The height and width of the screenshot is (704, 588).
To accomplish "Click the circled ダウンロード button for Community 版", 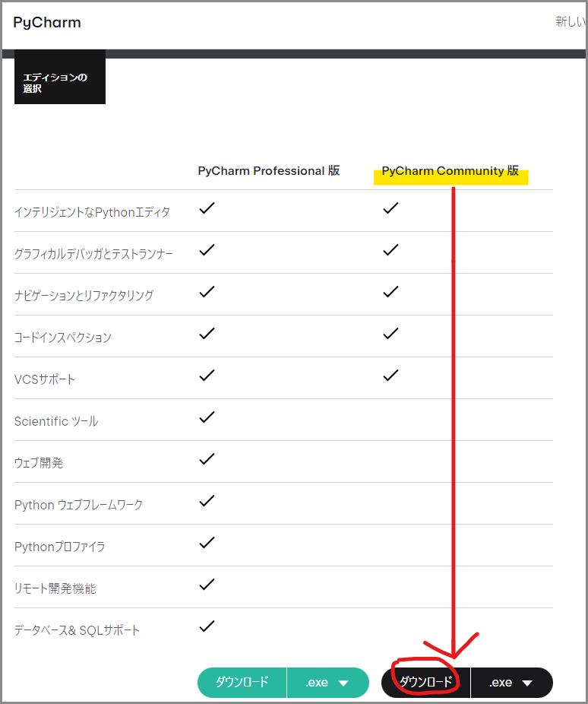I will 425,682.
